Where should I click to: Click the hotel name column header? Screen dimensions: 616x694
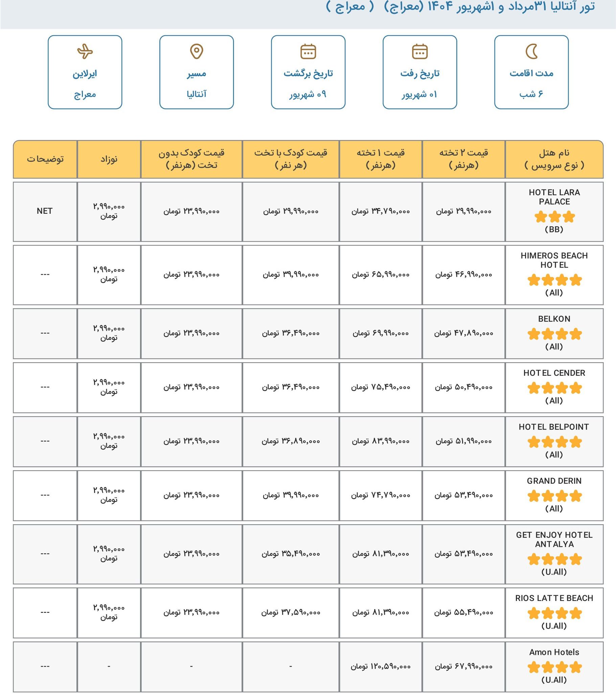click(x=554, y=159)
